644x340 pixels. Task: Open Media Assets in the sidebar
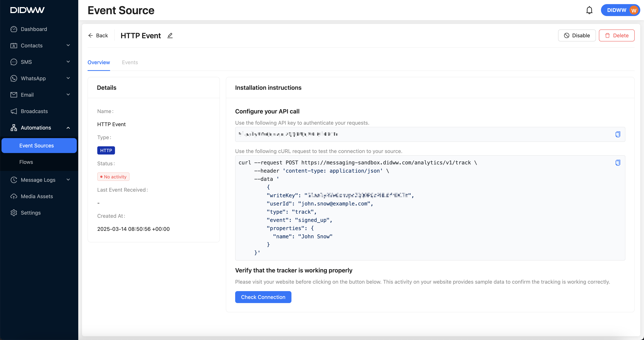pyautogui.click(x=37, y=196)
